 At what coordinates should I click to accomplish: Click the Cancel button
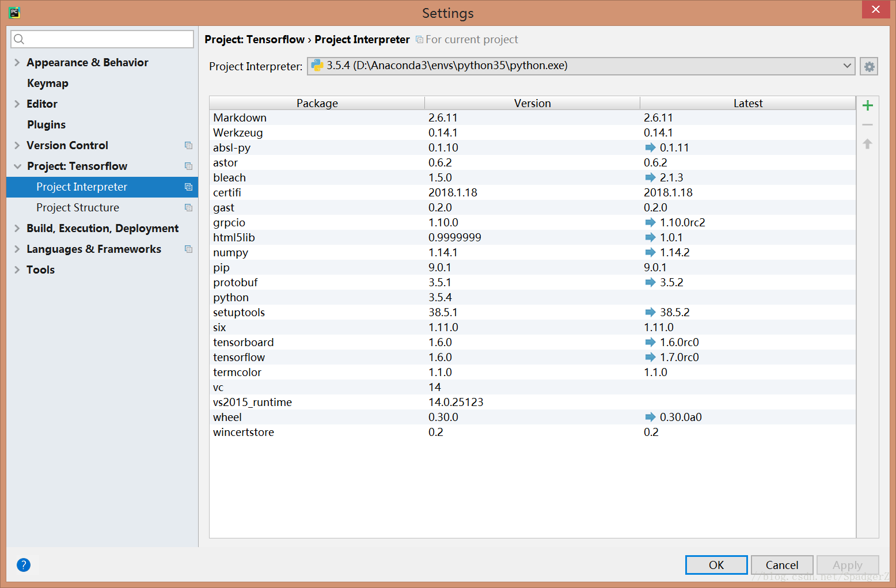click(782, 564)
